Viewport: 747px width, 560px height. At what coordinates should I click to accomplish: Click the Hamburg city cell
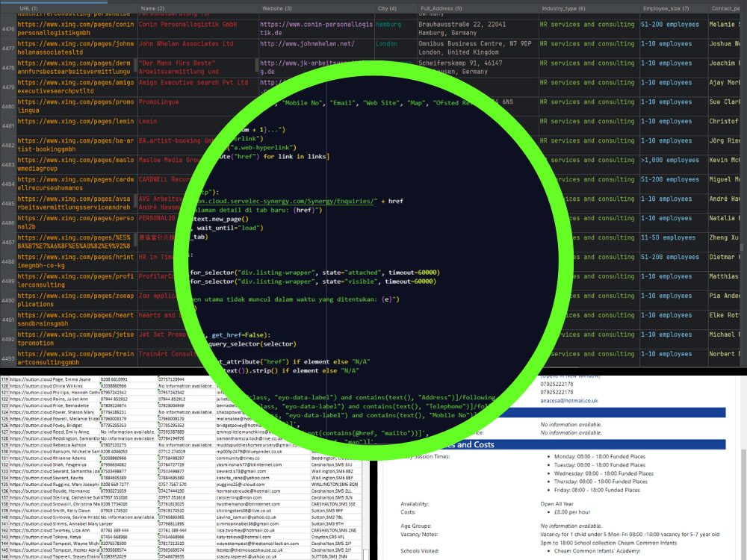coord(388,25)
